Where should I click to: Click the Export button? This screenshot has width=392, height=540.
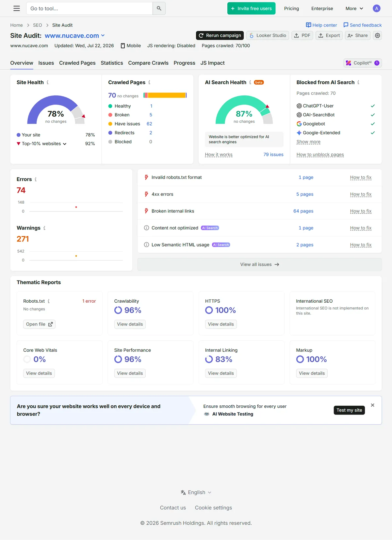pos(329,35)
